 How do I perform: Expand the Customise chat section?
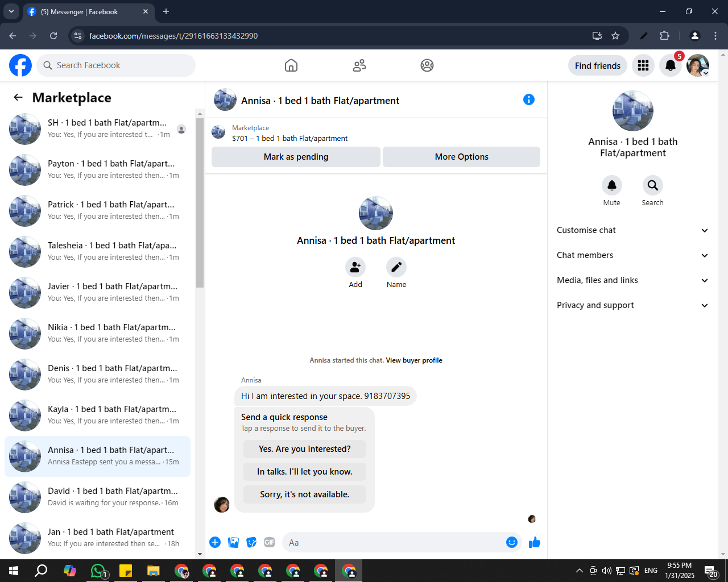[633, 230]
